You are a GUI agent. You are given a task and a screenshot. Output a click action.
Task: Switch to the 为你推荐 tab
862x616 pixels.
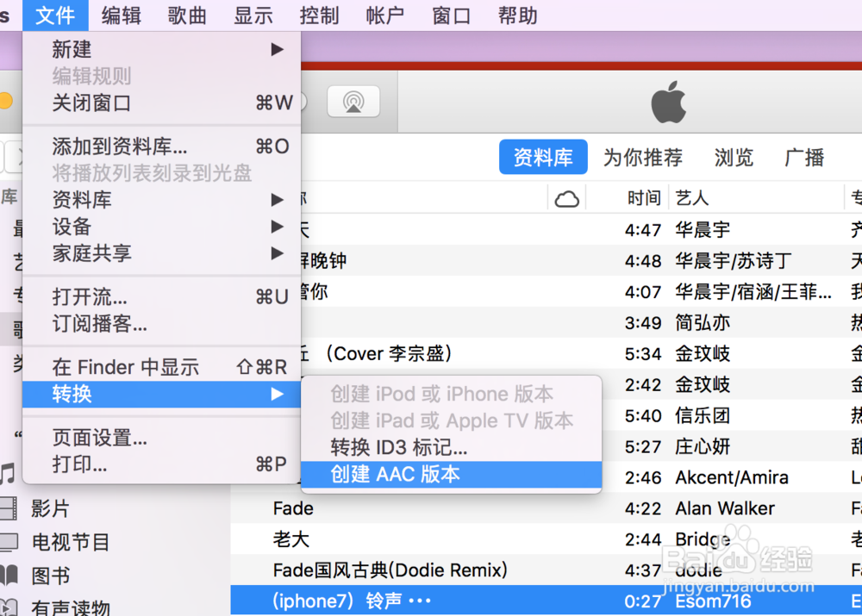pyautogui.click(x=643, y=157)
